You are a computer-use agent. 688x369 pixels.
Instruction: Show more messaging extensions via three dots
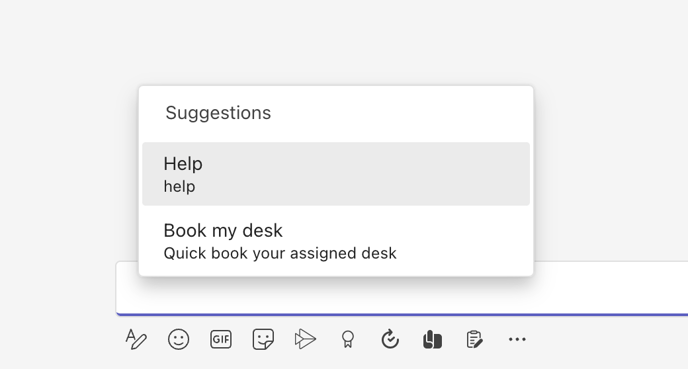[517, 339]
